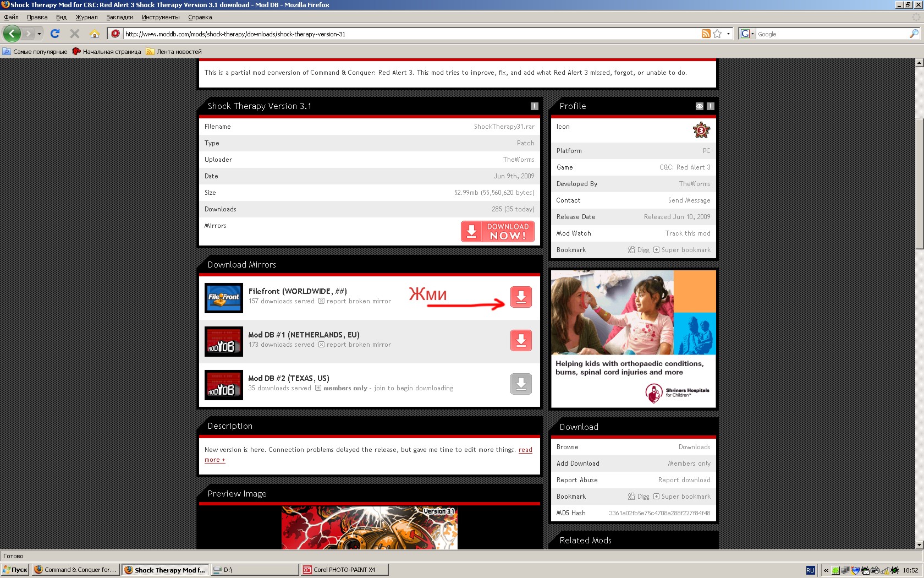Image resolution: width=924 pixels, height=578 pixels.
Task: Click TheWorms in the Uploader row
Action: click(519, 160)
